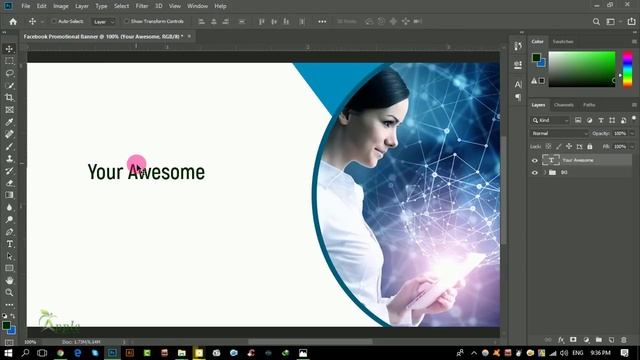
Task: Select the Dodge tool
Action: pyautogui.click(x=9, y=220)
